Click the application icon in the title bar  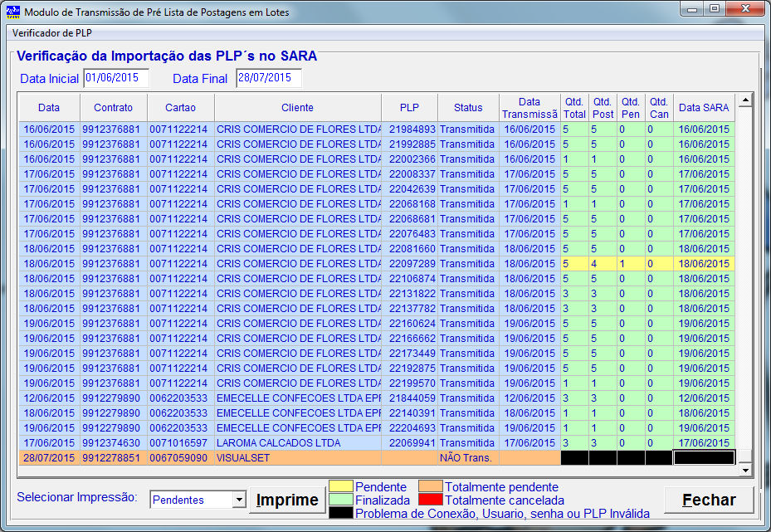(13, 12)
